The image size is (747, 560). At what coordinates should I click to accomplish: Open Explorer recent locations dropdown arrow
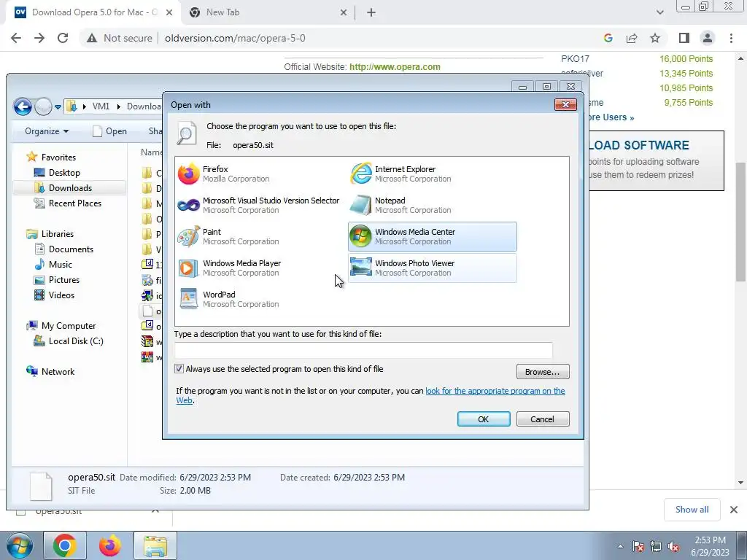(58, 107)
